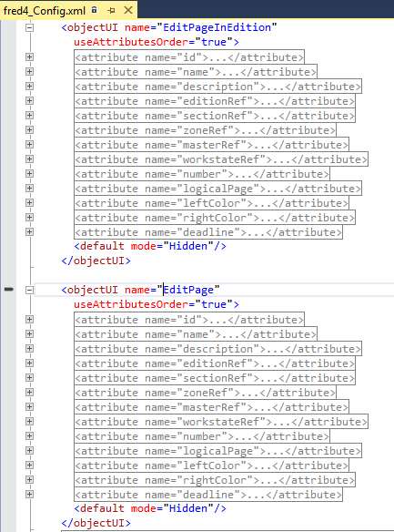Click the collapsed masterRef attribute box in EditPageInEdition

point(211,145)
